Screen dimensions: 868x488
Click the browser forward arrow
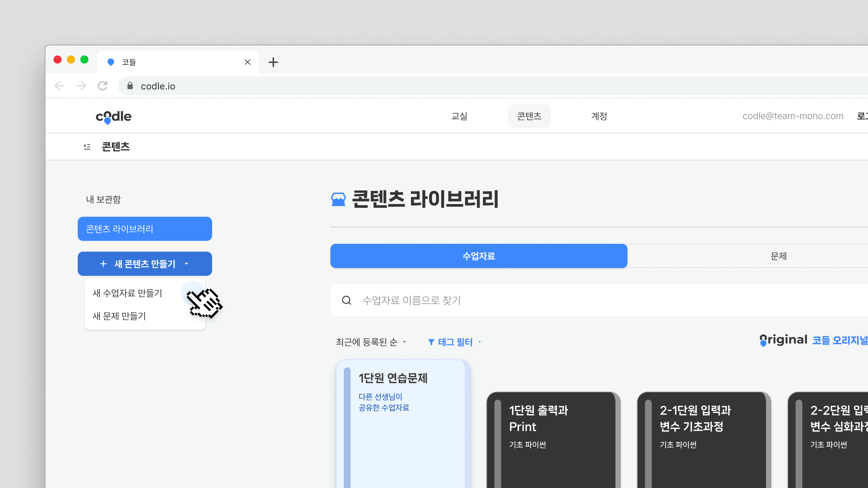click(x=81, y=86)
